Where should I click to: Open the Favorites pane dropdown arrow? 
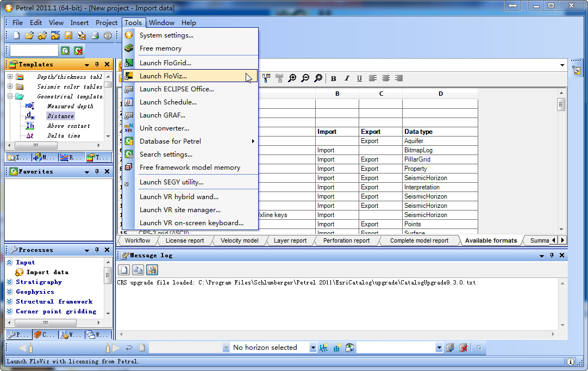[x=87, y=171]
